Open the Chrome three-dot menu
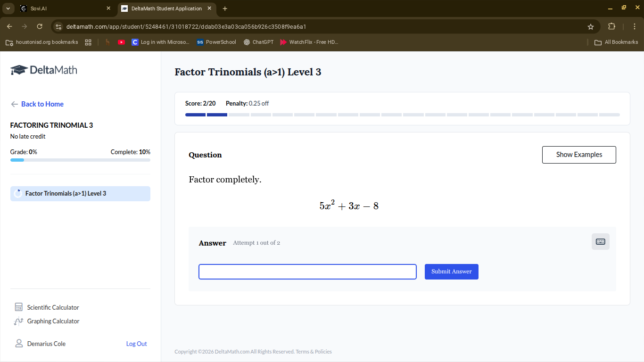Screen dimensions: 644x362 (x=635, y=26)
